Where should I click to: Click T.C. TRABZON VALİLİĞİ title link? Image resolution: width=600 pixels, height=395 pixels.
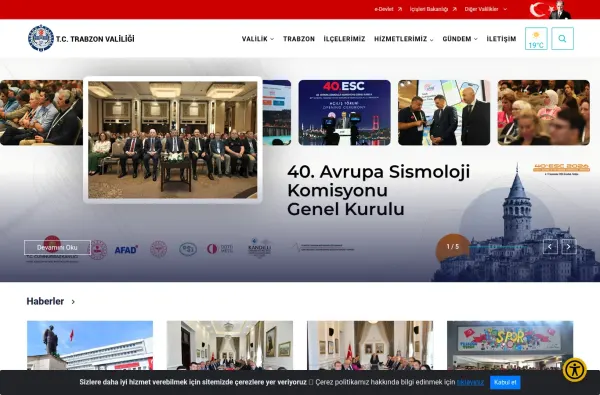click(x=95, y=39)
